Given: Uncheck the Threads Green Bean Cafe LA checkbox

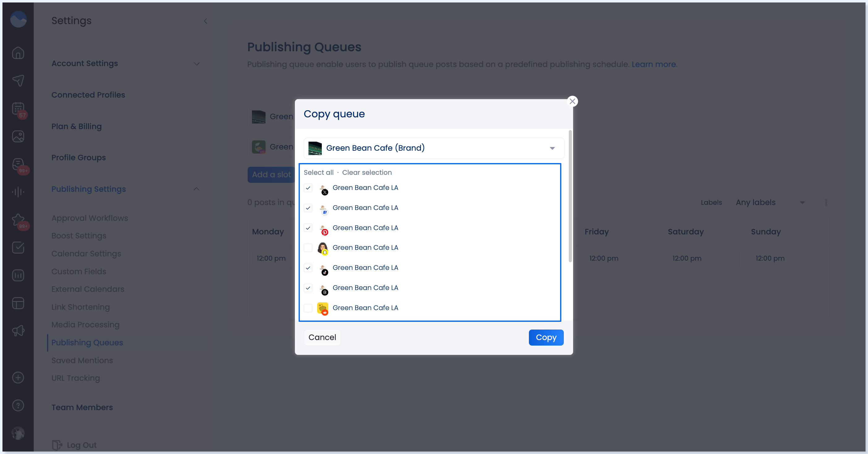Looking at the screenshot, I should coord(308,288).
